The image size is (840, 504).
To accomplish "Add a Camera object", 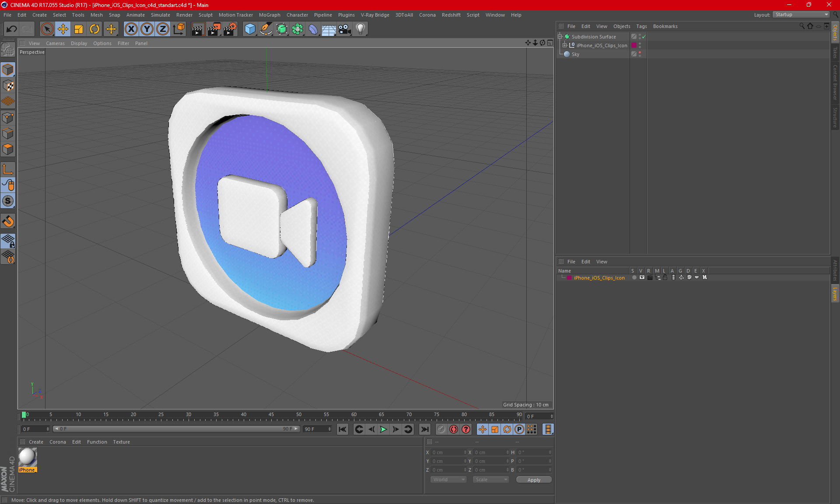I will pos(345,29).
